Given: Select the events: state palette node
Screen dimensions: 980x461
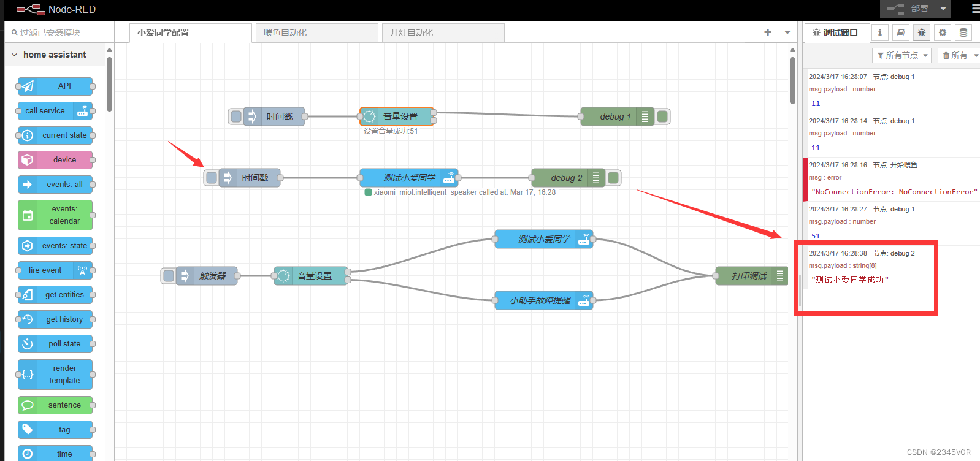Looking at the screenshot, I should 55,246.
